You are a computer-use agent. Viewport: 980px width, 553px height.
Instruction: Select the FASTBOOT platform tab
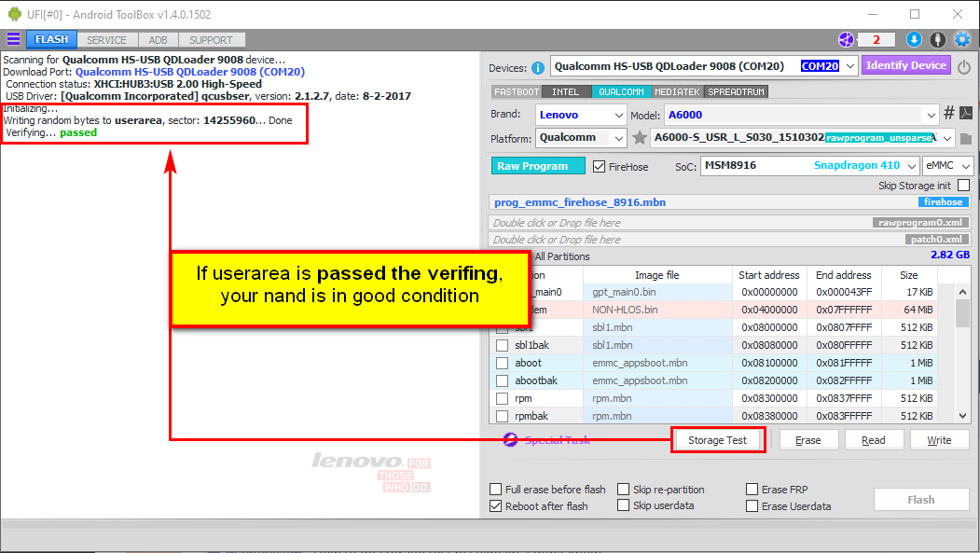(517, 91)
